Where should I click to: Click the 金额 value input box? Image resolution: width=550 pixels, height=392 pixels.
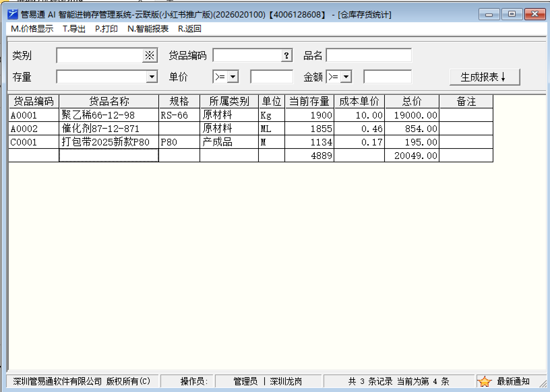[387, 77]
